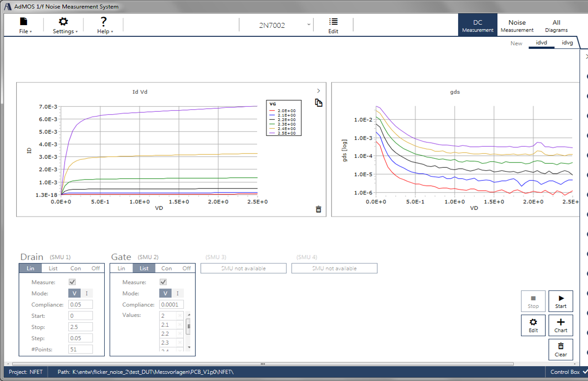The width and height of the screenshot is (588, 381).
Task: Open the File menu
Action: 25,26
